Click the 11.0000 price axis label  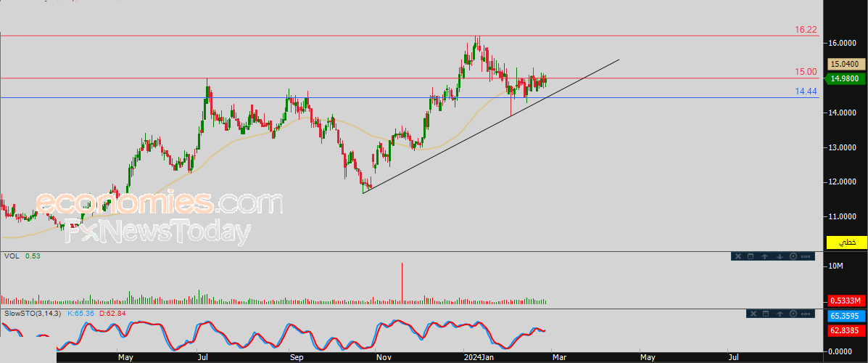click(x=843, y=216)
